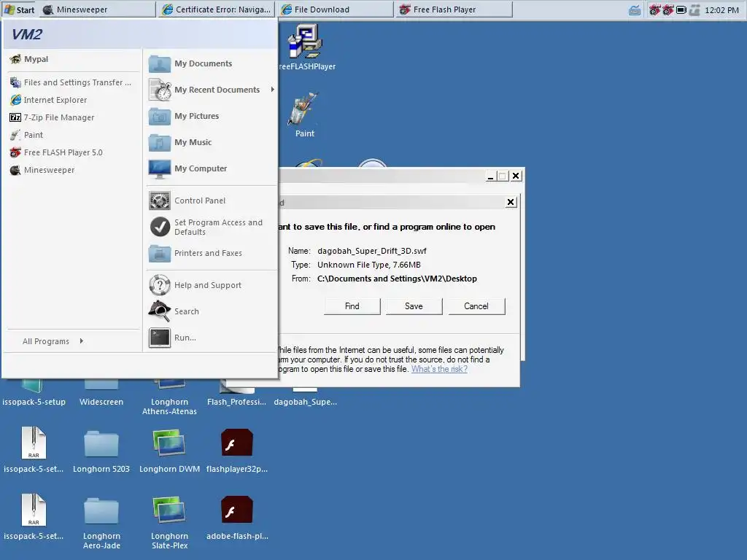The width and height of the screenshot is (747, 560).
Task: Open Search from the Start menu
Action: (x=174, y=311)
